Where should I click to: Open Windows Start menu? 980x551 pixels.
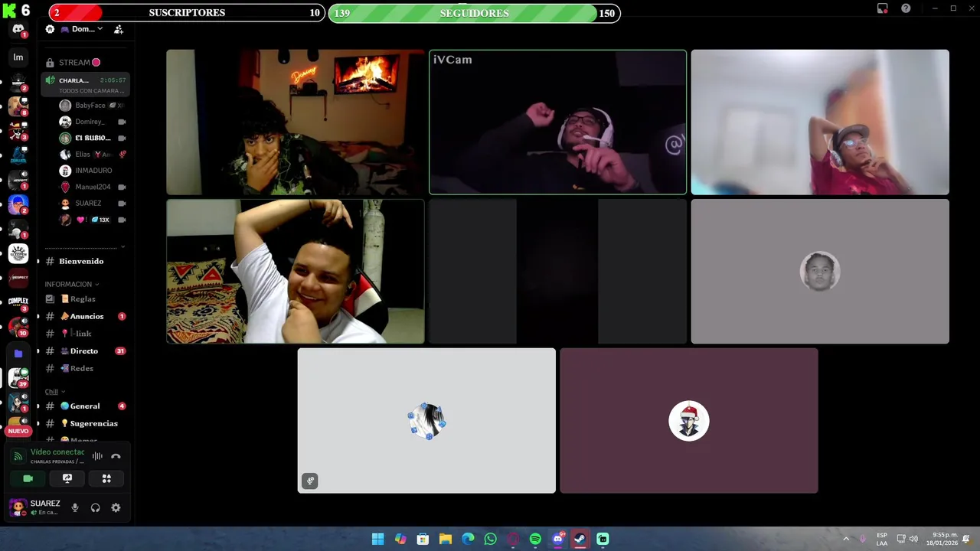[x=377, y=539]
